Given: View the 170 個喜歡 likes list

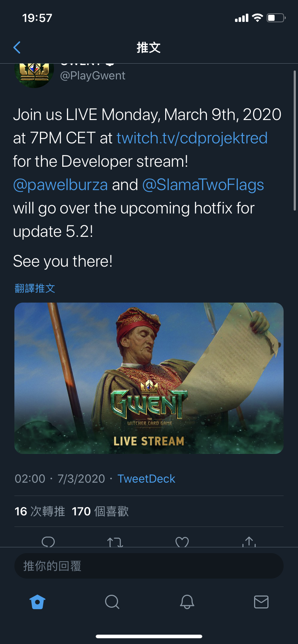Looking at the screenshot, I should 100,511.
